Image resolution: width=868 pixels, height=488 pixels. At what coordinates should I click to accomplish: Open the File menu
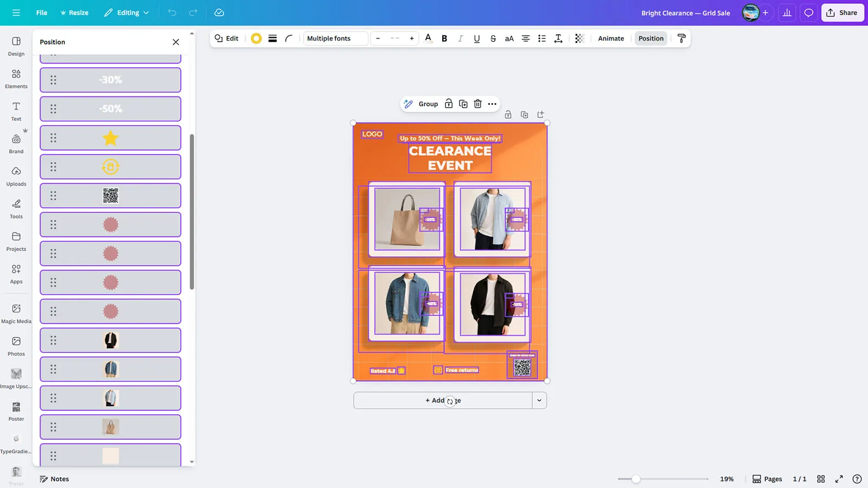tap(42, 12)
